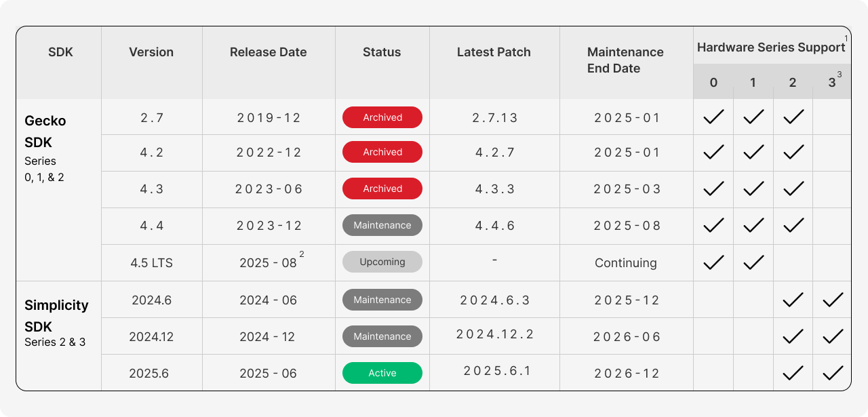Screen dimensions: 868x417
Task: Click the Maintenance badge on the 2024.6 row
Action: (x=382, y=299)
